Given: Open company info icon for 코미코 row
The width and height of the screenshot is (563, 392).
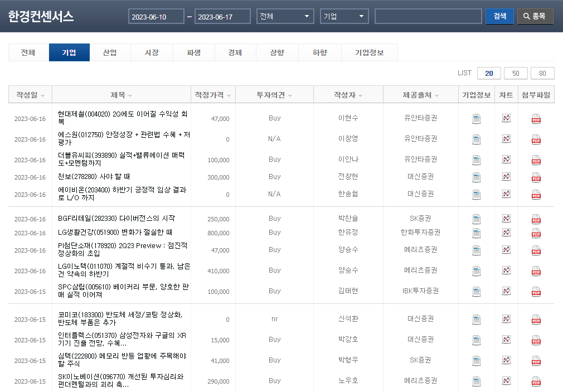Looking at the screenshot, I should [477, 320].
